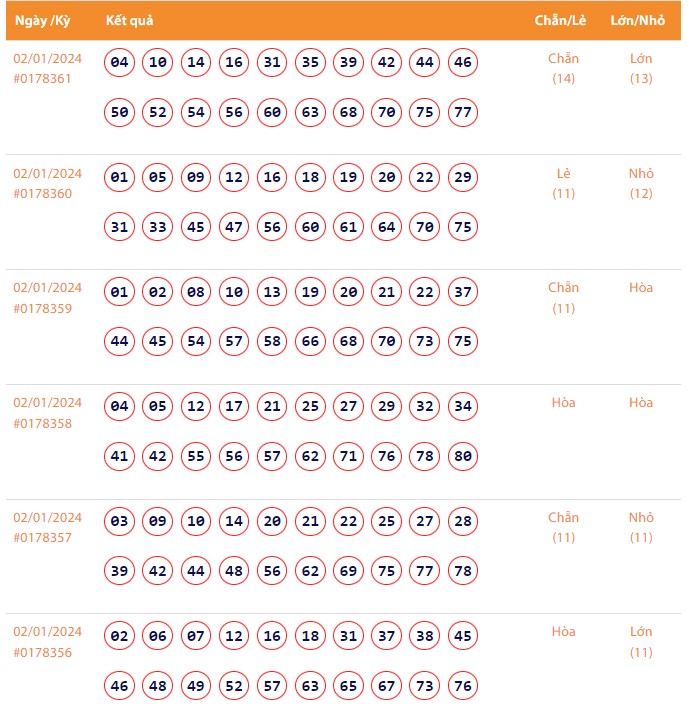Select ball 64 in draw #0178360
The image size is (689, 714).
click(x=386, y=227)
